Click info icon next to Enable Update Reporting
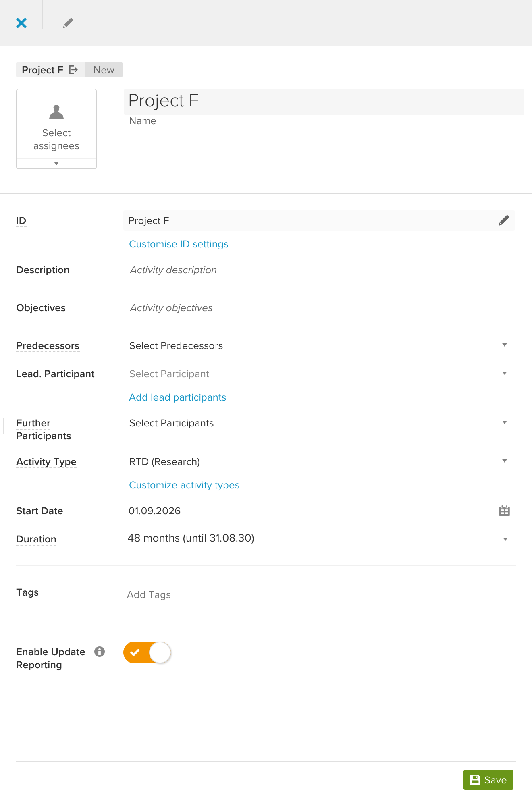Viewport: 532px width, 806px height. 100,652
